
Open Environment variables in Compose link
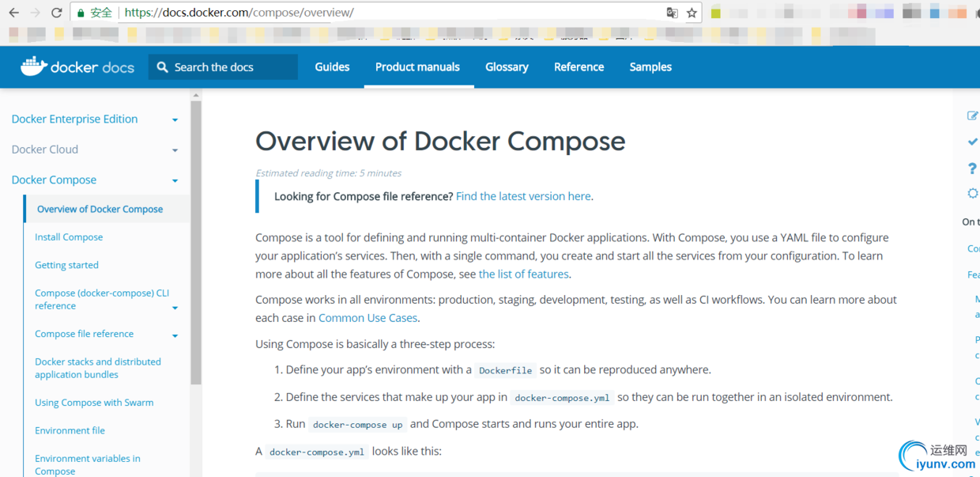(88, 464)
